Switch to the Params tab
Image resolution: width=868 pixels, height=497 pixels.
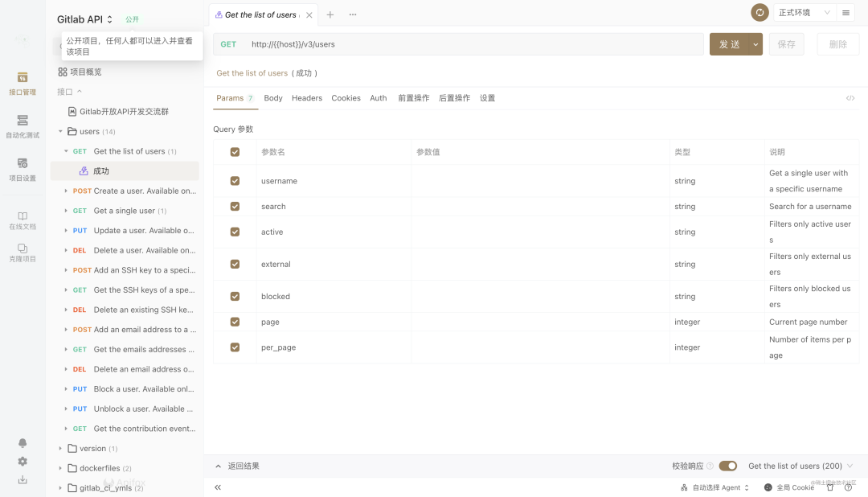tap(235, 98)
